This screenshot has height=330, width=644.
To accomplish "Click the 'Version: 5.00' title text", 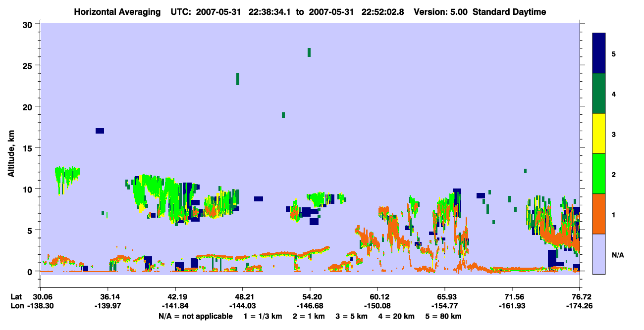I will pyautogui.click(x=441, y=12).
